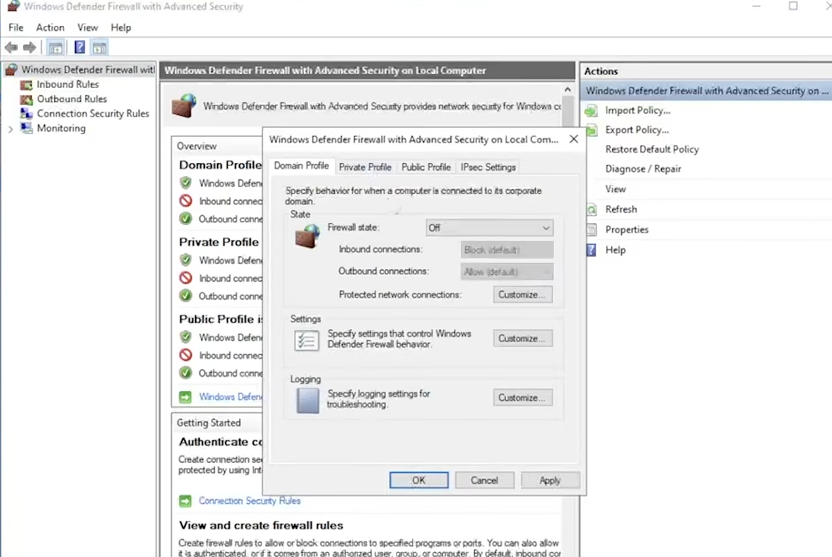This screenshot has height=557, width=832.
Task: Click the firewall icon beside root tree node
Action: pos(12,69)
